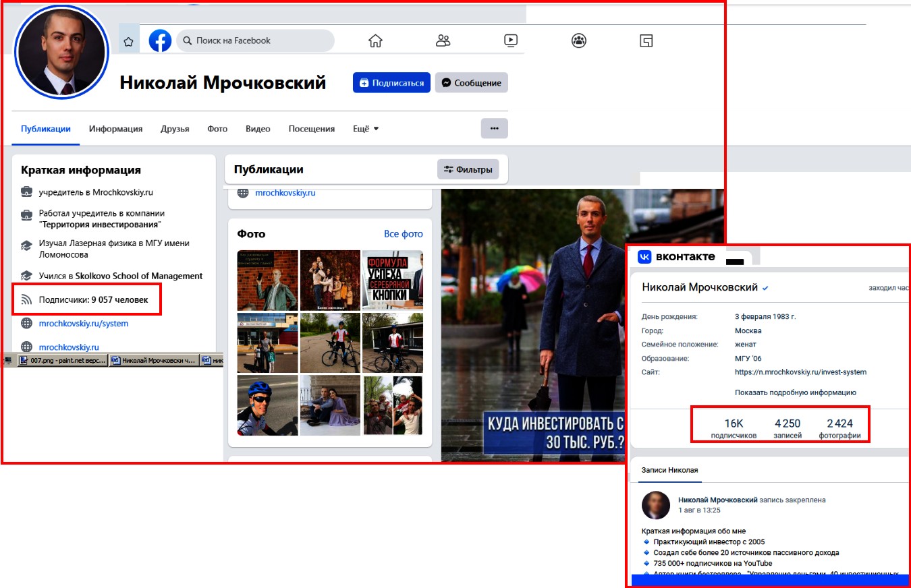
Task: Open the Friends icon in top bar
Action: (x=443, y=40)
